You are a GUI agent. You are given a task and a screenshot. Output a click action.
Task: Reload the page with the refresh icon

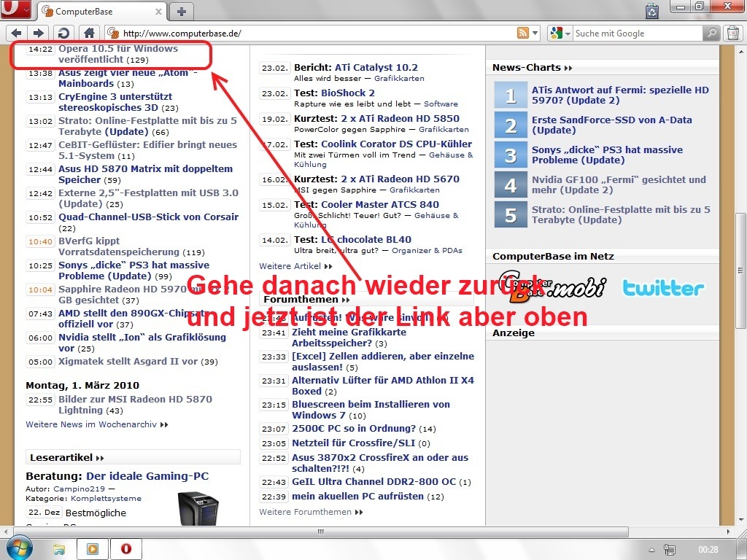pos(63,33)
